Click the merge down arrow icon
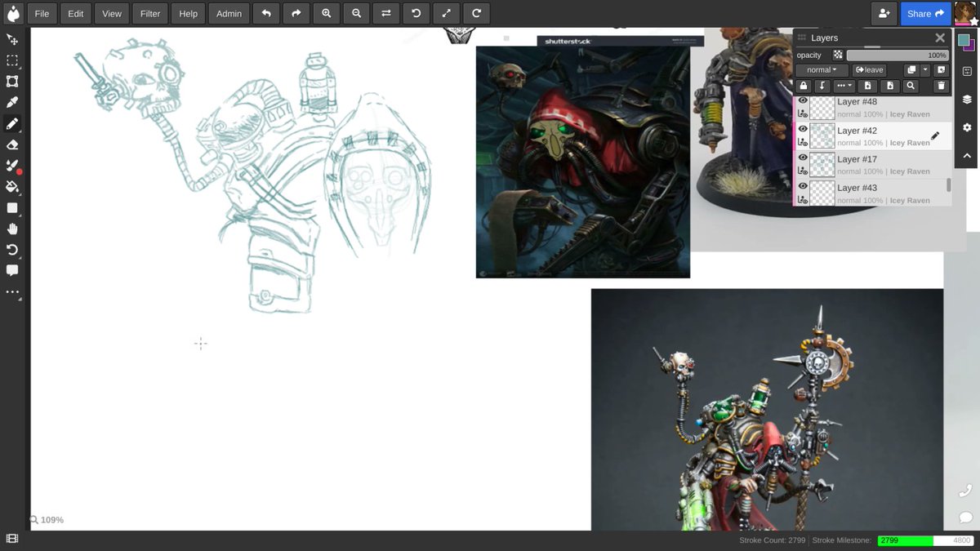The image size is (980, 551). 822,86
